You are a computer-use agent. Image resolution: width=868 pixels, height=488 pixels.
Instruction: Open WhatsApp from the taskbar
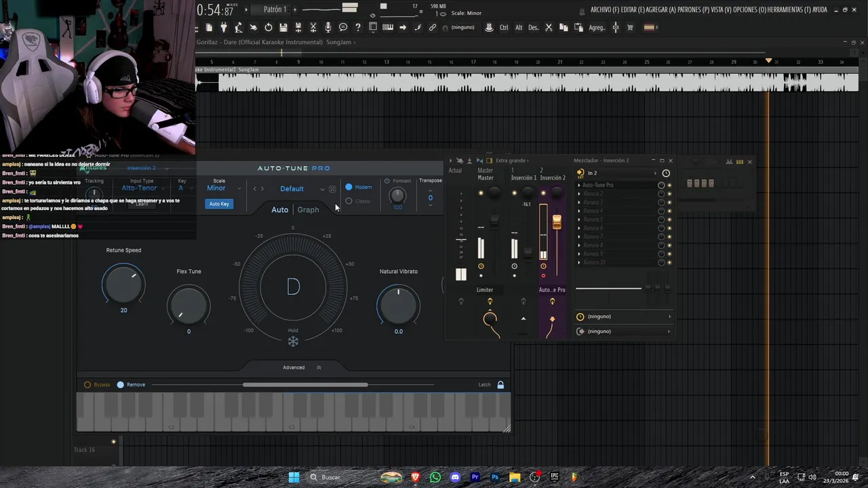coord(435,477)
